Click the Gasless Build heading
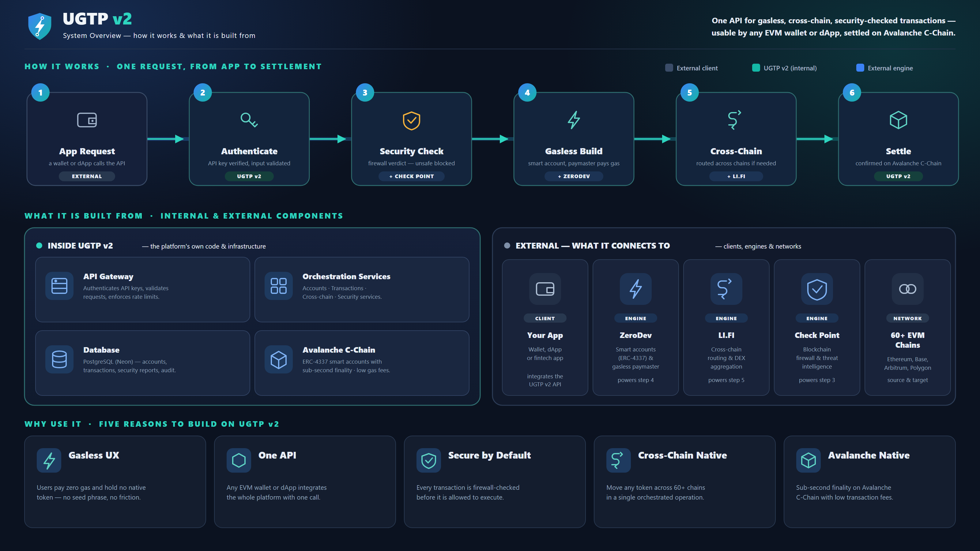980x551 pixels. click(x=574, y=151)
